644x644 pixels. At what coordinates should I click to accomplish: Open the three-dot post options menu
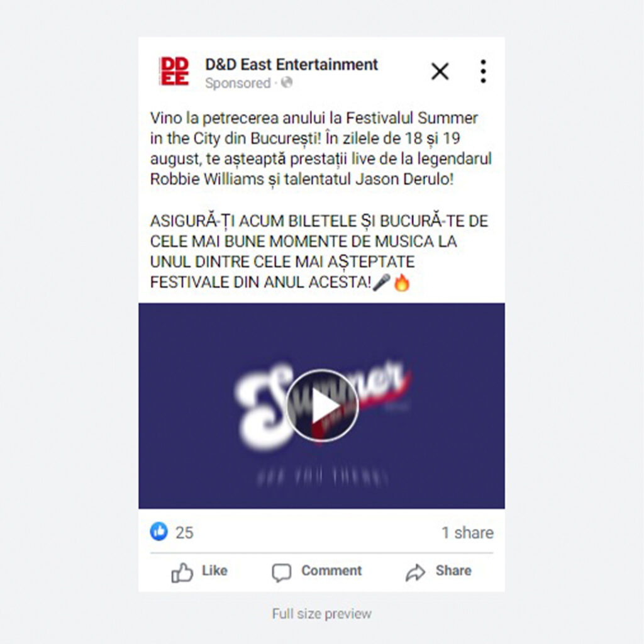click(483, 71)
